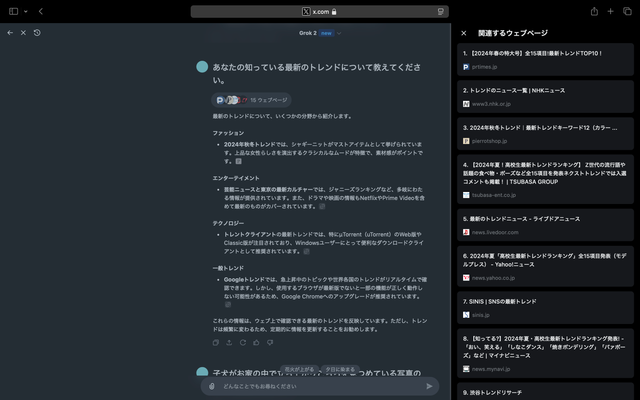
Task: Open the Safari share icon
Action: [594, 11]
